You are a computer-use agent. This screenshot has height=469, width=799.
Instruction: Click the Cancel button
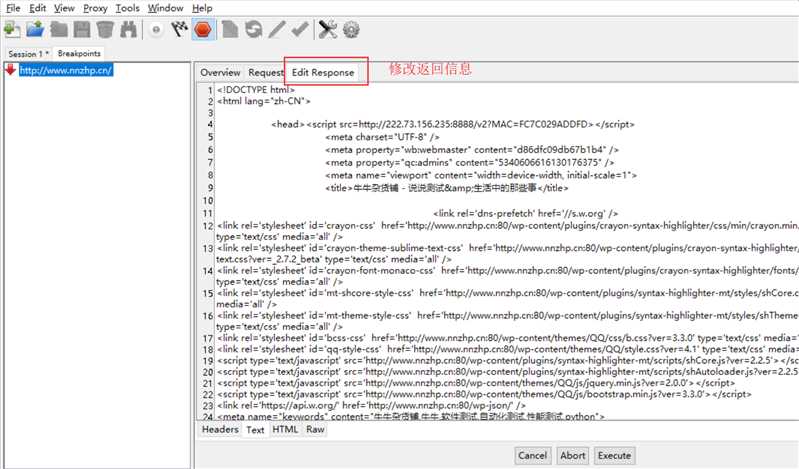tap(532, 455)
